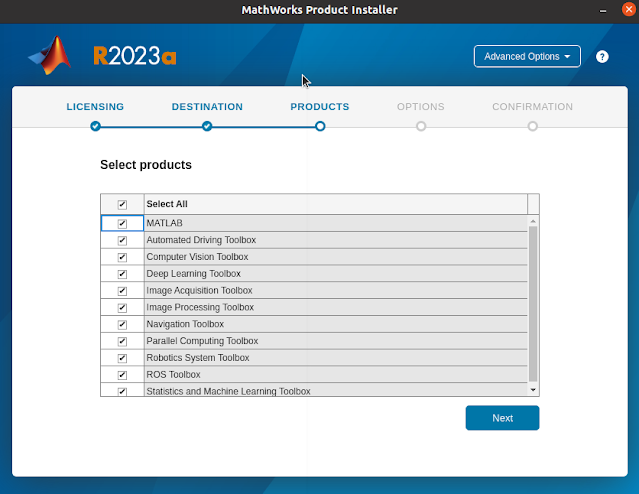Uncheck Statistics and Machine Learning Toolbox checkbox
Image resolution: width=639 pixels, height=494 pixels.
[122, 391]
